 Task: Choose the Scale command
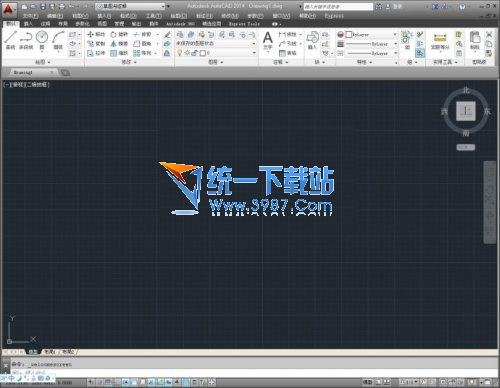[119, 53]
